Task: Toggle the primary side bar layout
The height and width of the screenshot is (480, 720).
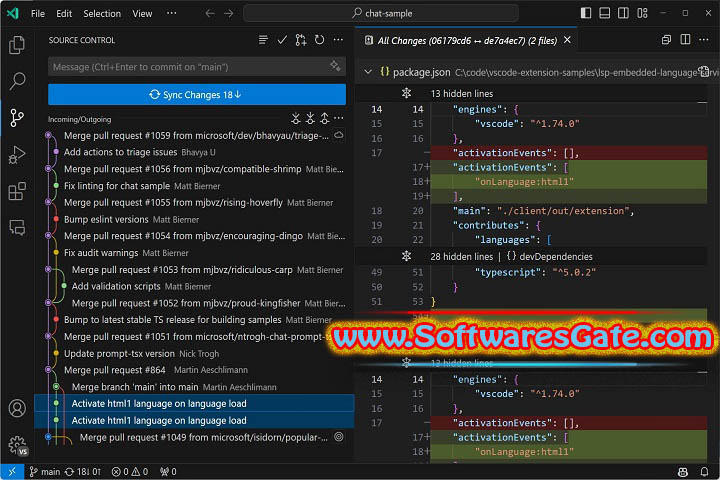Action: point(586,13)
